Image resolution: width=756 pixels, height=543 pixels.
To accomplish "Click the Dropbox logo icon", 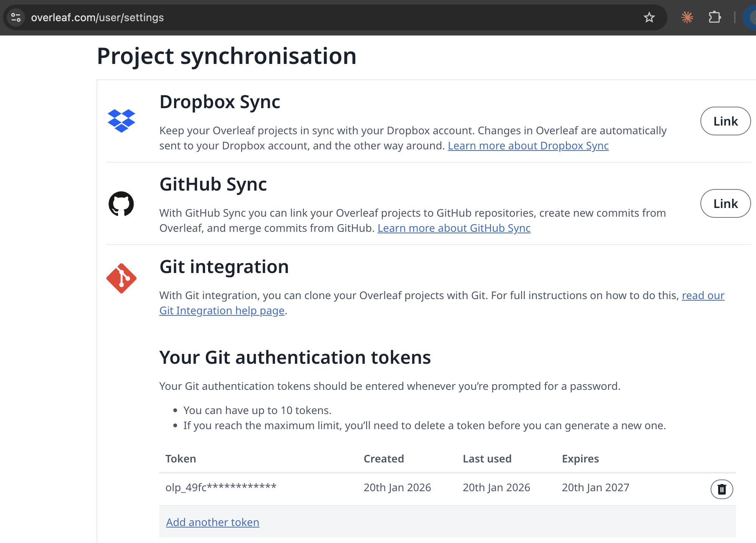I will tap(121, 121).
